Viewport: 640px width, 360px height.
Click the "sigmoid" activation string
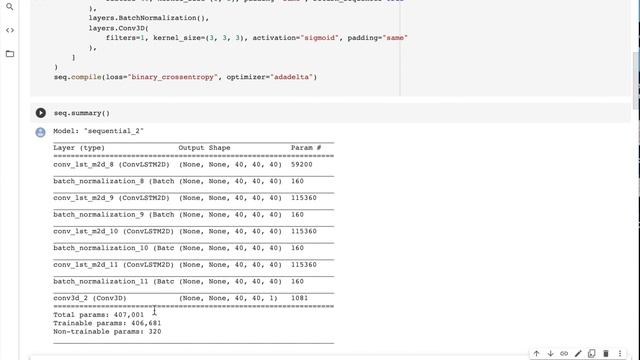click(320, 38)
